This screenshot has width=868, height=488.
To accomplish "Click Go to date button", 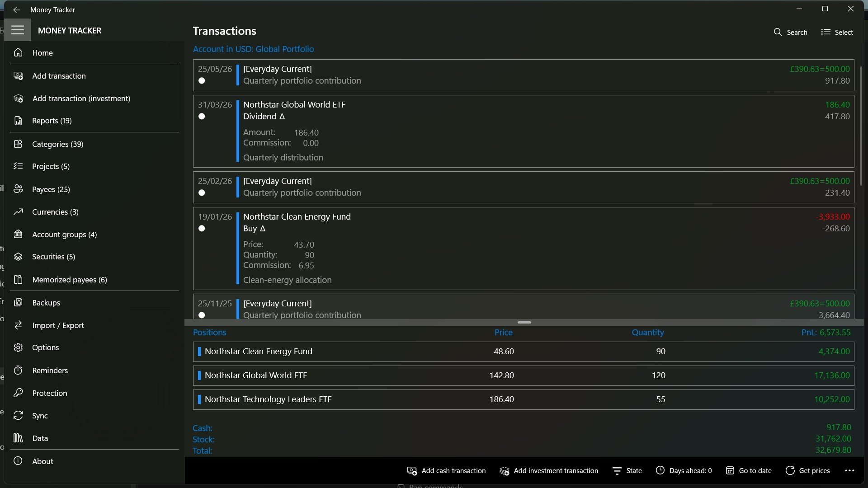I will pyautogui.click(x=749, y=470).
